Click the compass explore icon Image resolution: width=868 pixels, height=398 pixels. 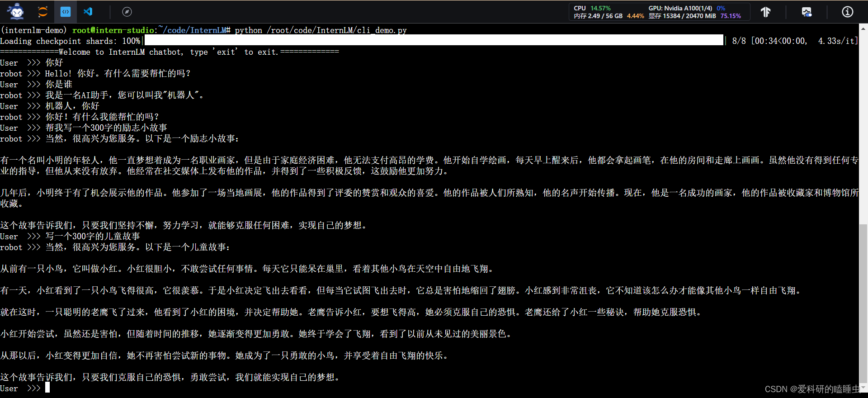(x=127, y=12)
